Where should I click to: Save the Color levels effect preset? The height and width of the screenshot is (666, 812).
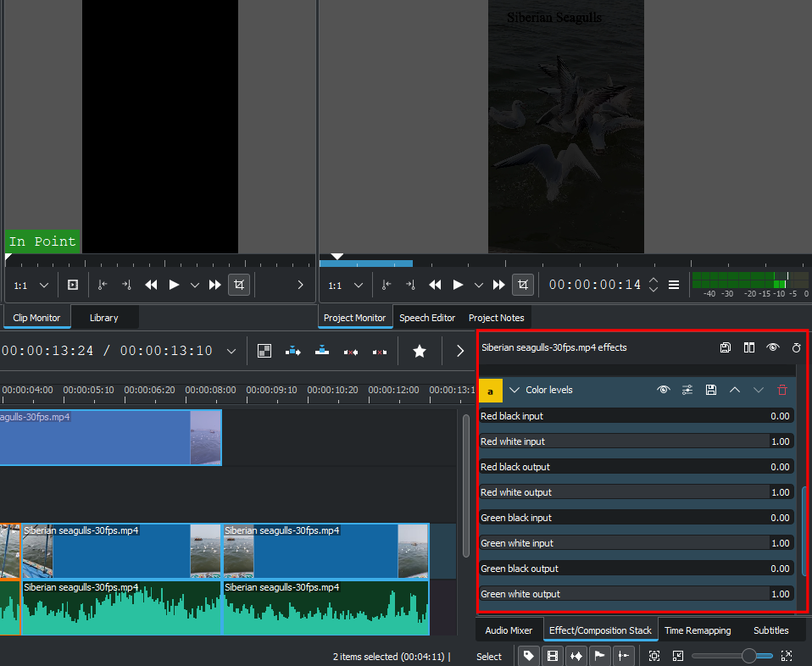point(711,390)
